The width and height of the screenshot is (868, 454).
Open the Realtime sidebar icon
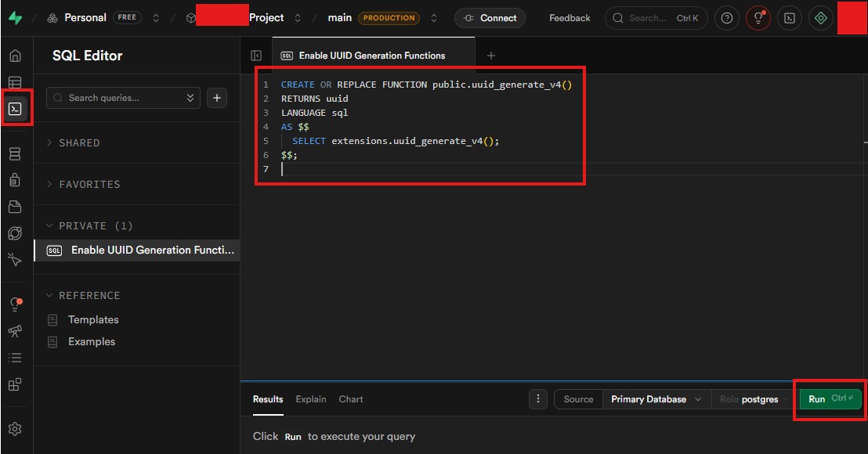(15, 259)
